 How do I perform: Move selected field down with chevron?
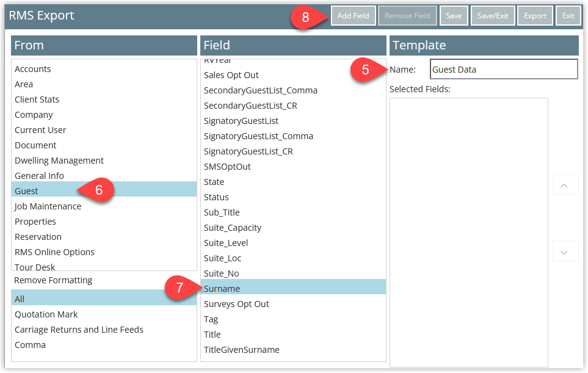tap(564, 252)
